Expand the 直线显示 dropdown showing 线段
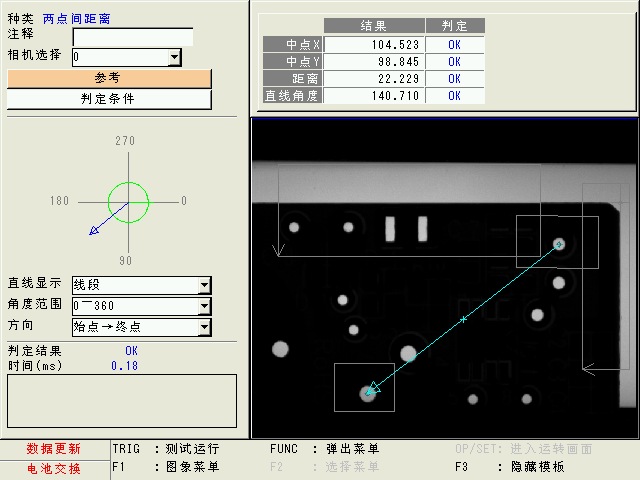The height and width of the screenshot is (480, 640). [x=204, y=286]
